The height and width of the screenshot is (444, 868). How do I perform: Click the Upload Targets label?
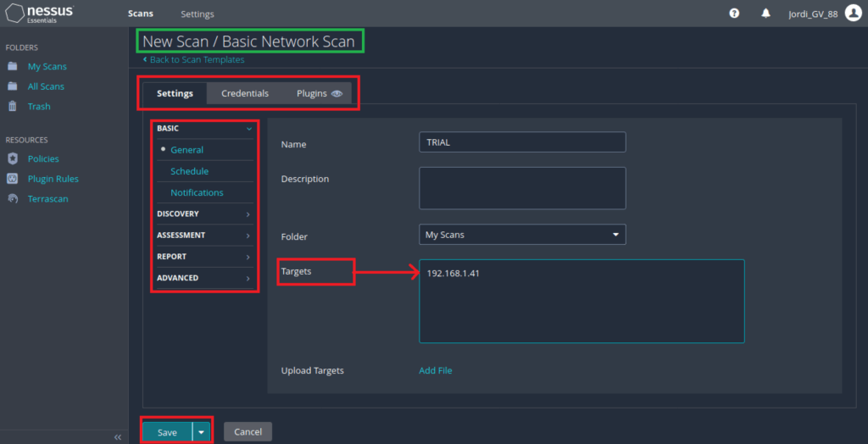(313, 370)
